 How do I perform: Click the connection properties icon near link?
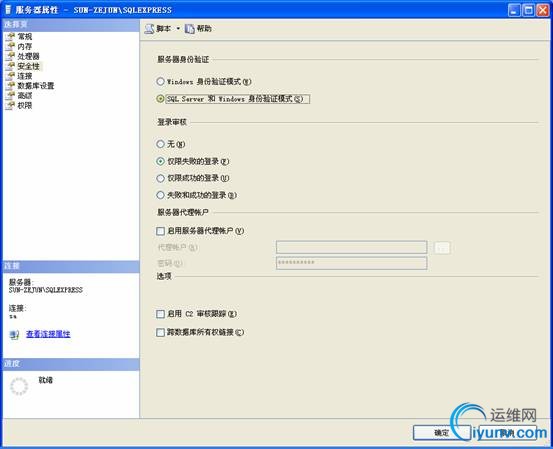pos(14,334)
